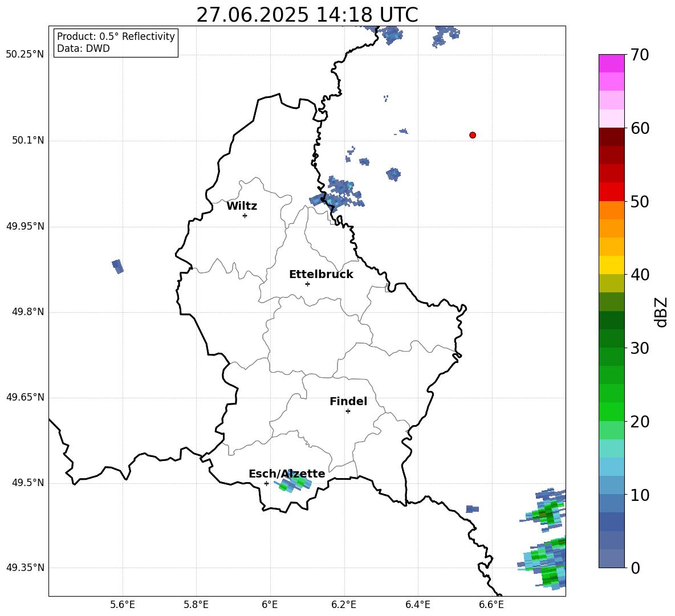Click the colorbar 70 tick label
This screenshot has height=616, width=675.
(640, 55)
